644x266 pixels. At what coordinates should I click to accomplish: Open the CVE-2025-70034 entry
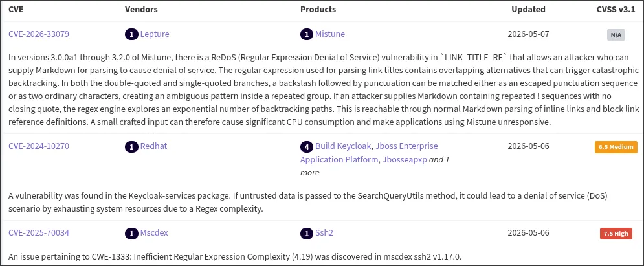coord(39,233)
